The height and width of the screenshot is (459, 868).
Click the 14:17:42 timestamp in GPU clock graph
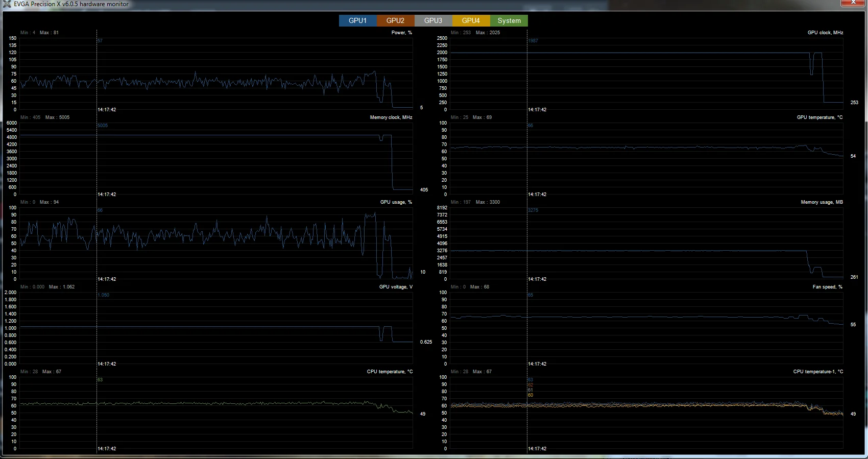click(537, 110)
